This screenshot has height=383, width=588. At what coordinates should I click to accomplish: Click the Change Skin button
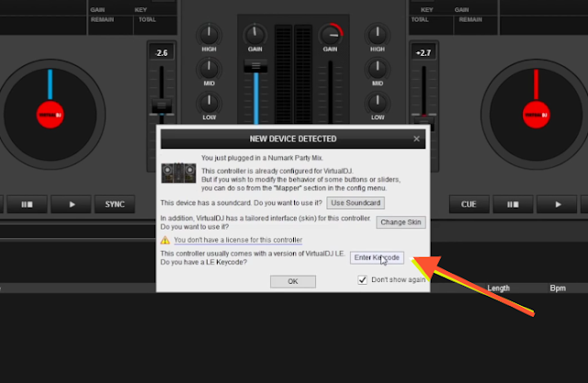click(x=401, y=222)
